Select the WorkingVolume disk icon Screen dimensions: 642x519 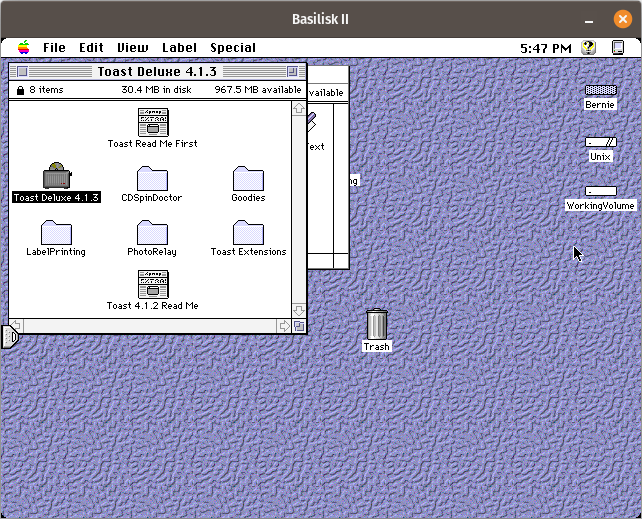(x=601, y=191)
